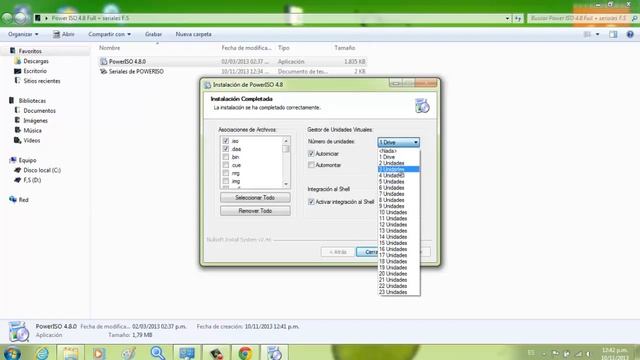Viewport: 640px width, 360px height.
Task: Toggle Activar integración al Shell
Action: (x=311, y=202)
